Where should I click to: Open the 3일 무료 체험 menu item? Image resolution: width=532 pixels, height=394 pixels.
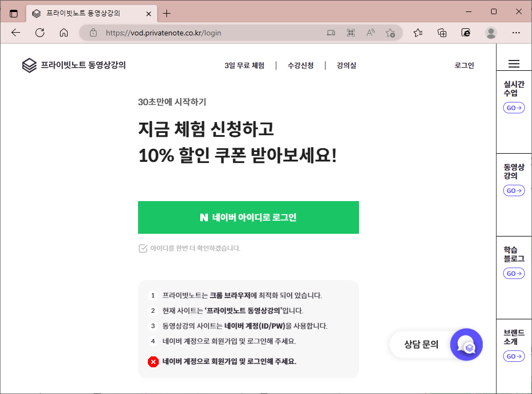point(244,65)
